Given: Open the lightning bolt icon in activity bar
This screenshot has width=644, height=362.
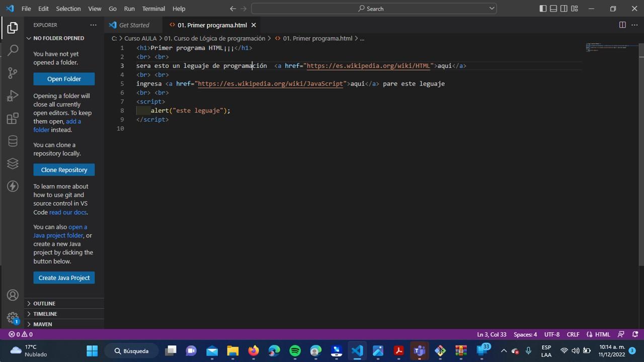Looking at the screenshot, I should coord(13,187).
